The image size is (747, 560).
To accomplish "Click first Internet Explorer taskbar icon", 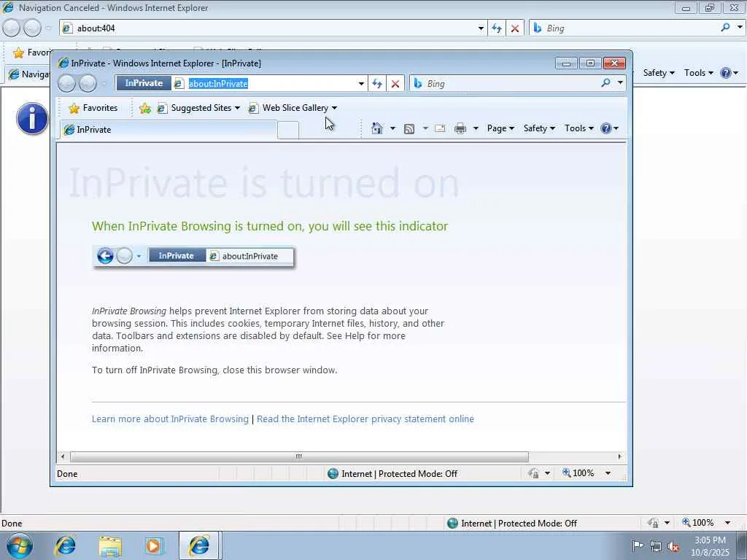I will point(65,546).
